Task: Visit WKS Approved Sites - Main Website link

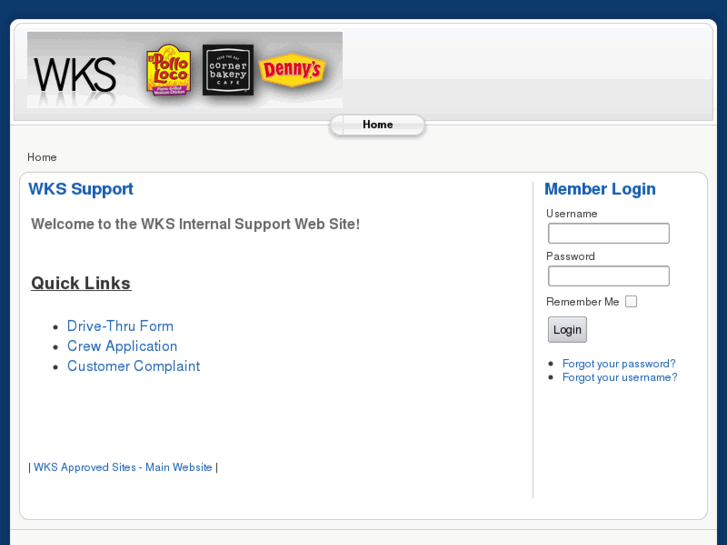Action: tap(123, 467)
